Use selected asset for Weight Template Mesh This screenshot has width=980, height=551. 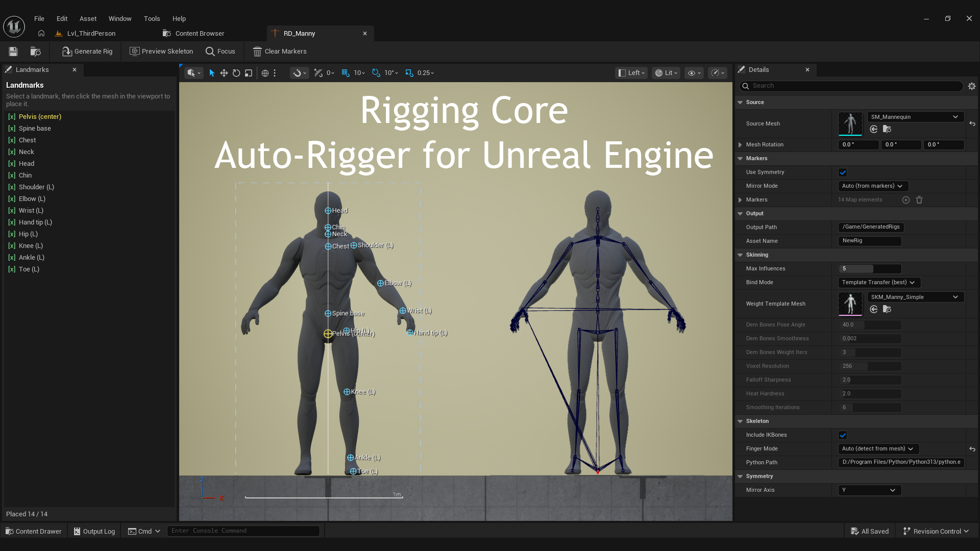pos(874,310)
